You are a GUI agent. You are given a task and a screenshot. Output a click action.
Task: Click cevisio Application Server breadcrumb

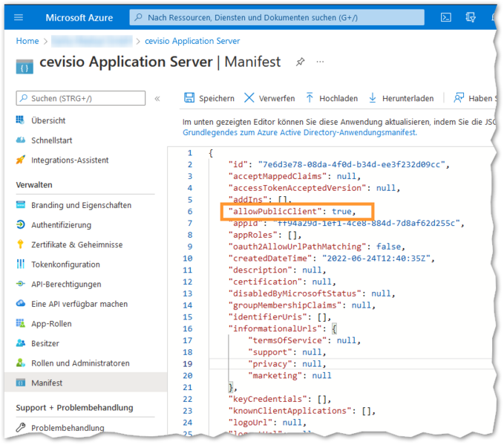point(192,41)
